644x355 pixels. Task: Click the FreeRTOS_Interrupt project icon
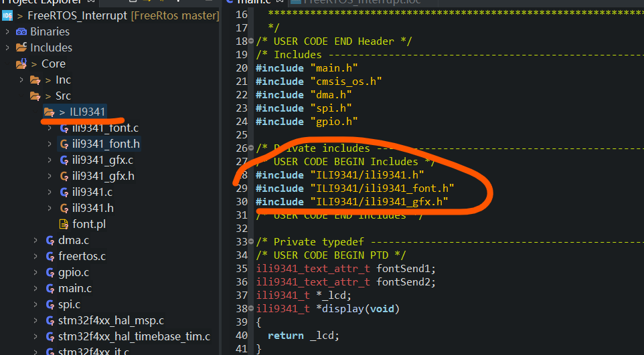7,15
